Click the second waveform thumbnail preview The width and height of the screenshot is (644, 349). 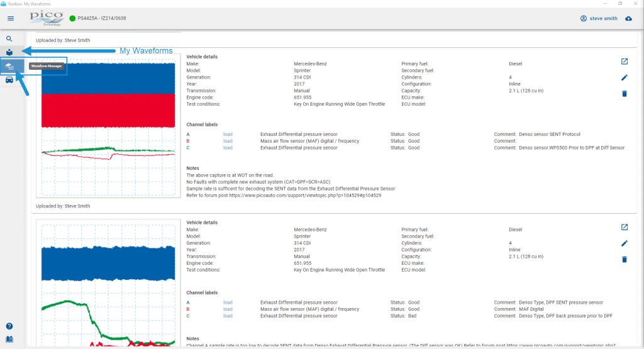(108, 282)
